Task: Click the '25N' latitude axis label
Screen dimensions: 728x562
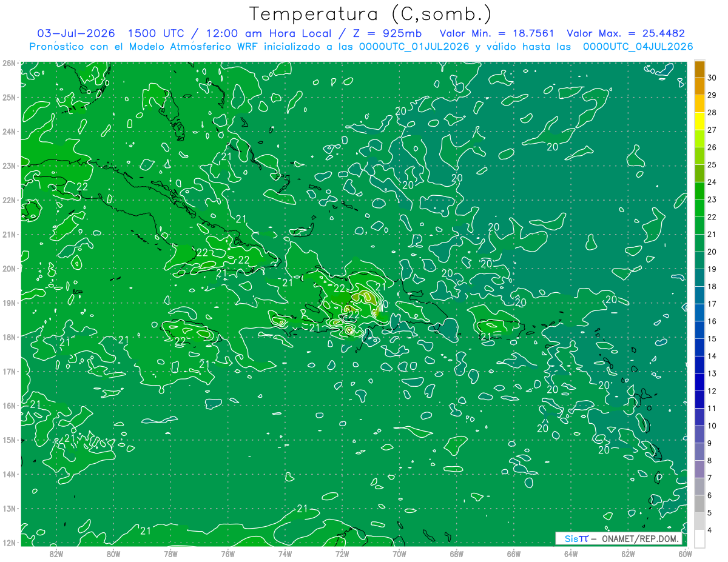Action: point(8,97)
